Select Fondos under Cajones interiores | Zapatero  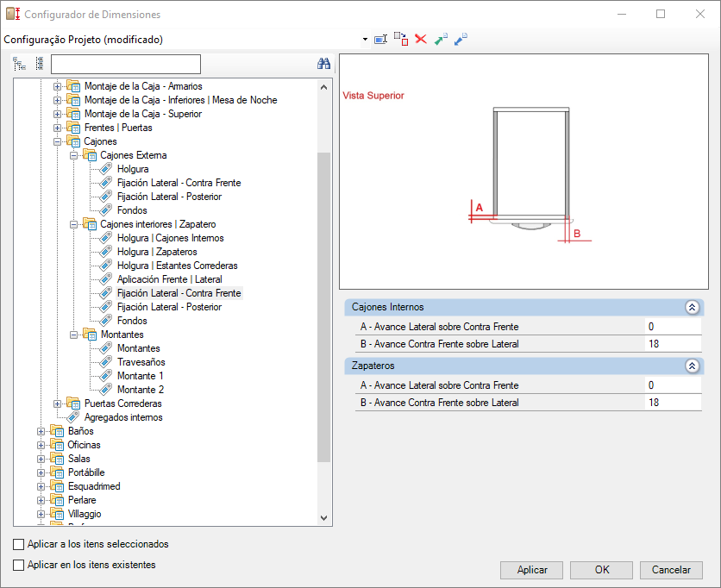132,321
